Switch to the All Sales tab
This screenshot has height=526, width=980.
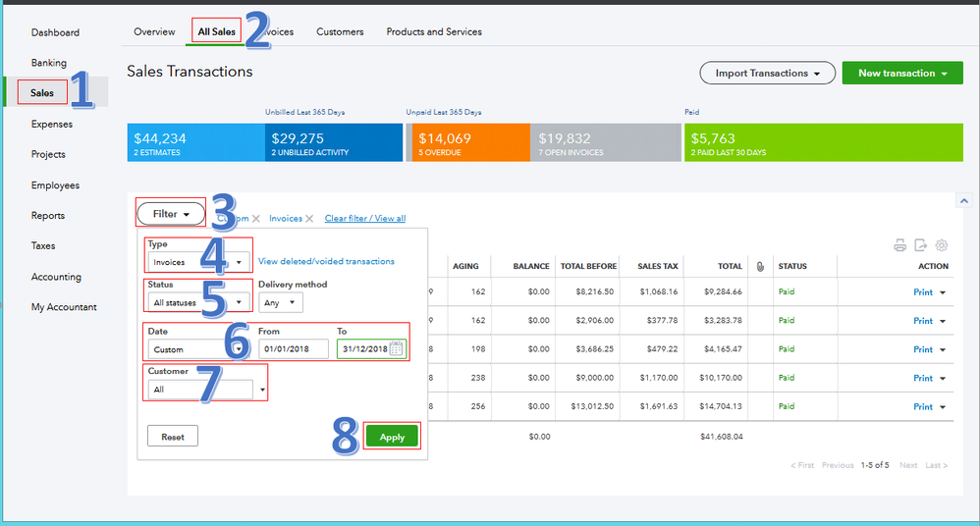click(x=216, y=31)
